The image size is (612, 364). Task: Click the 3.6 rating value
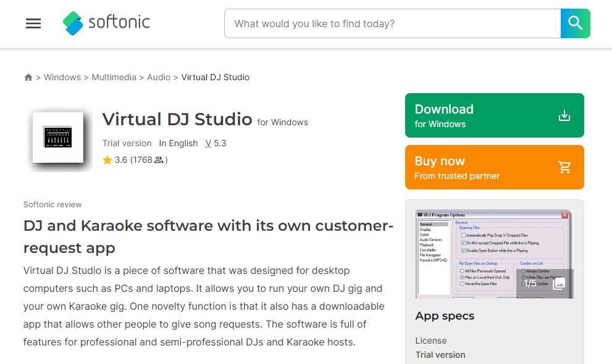click(x=121, y=160)
